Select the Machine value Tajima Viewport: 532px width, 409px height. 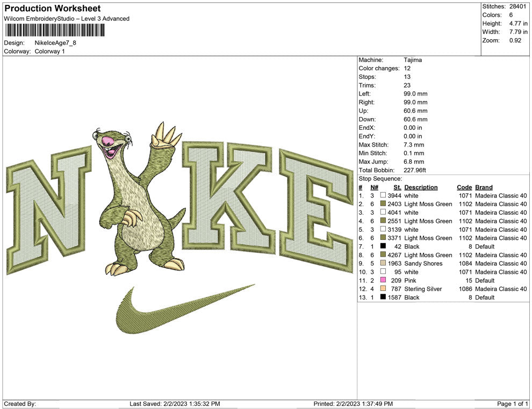point(413,60)
